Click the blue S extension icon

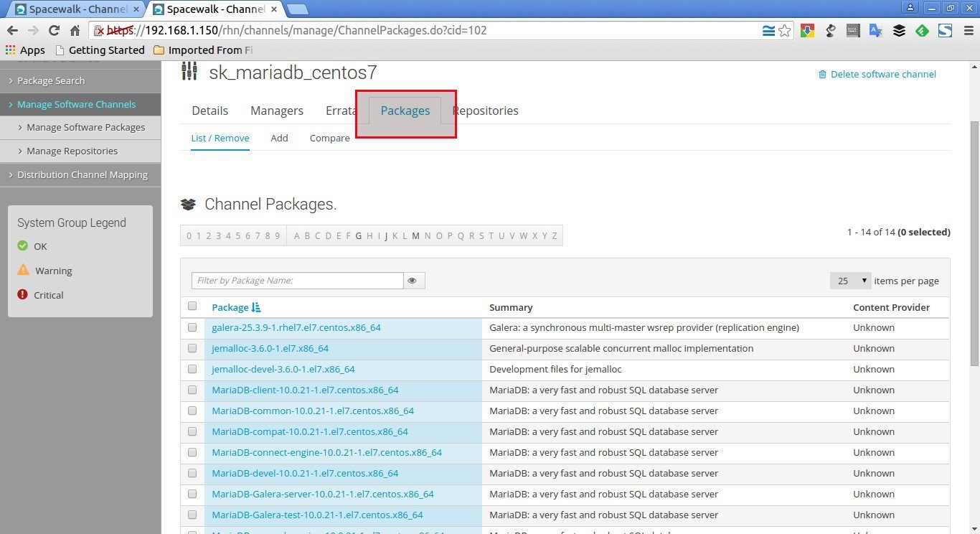pos(945,31)
